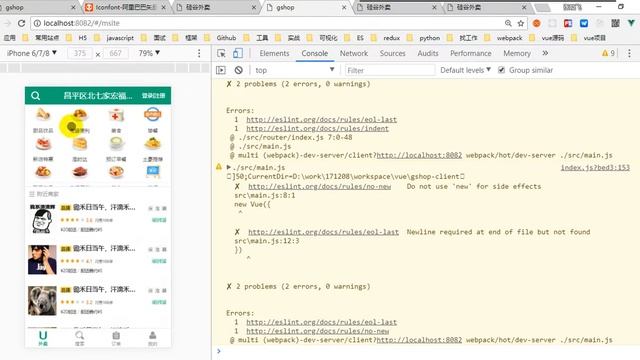Image resolution: width=640 pixels, height=360 pixels.
Task: Open the index.js?bed3:153 source link
Action: click(x=595, y=167)
